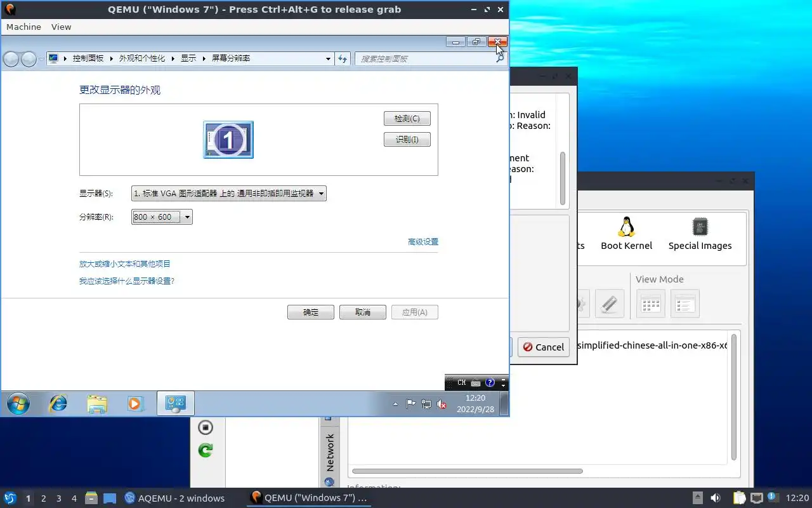Viewport: 812px width, 508px height.
Task: Click the host tray network monitor icon
Action: pyautogui.click(x=756, y=498)
